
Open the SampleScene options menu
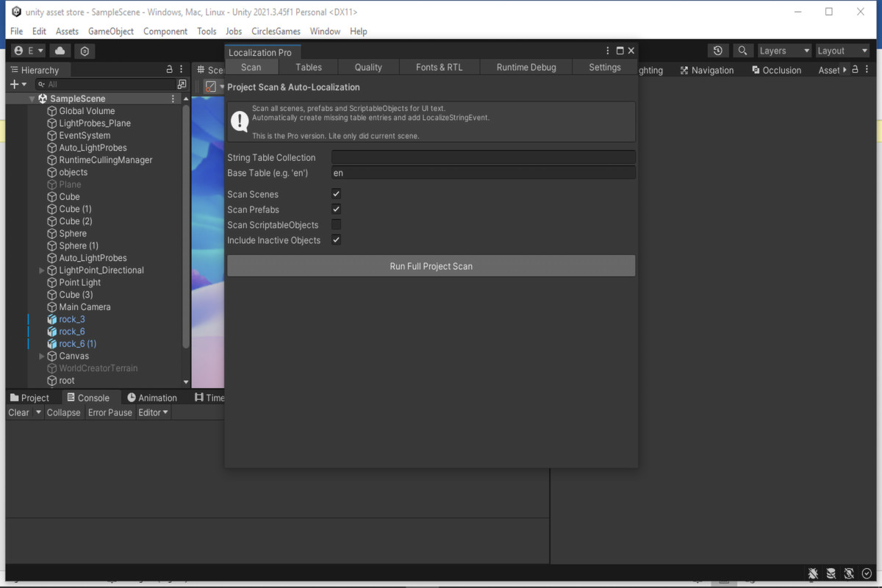[x=173, y=98]
